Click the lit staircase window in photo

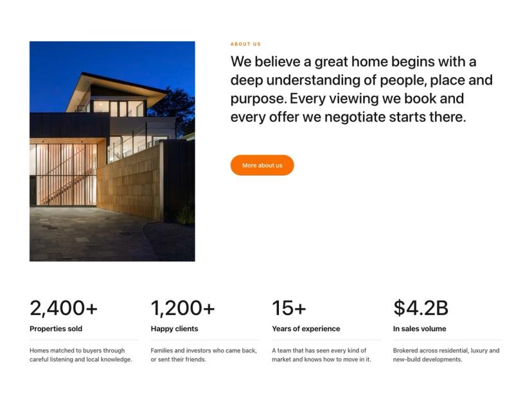(64, 175)
